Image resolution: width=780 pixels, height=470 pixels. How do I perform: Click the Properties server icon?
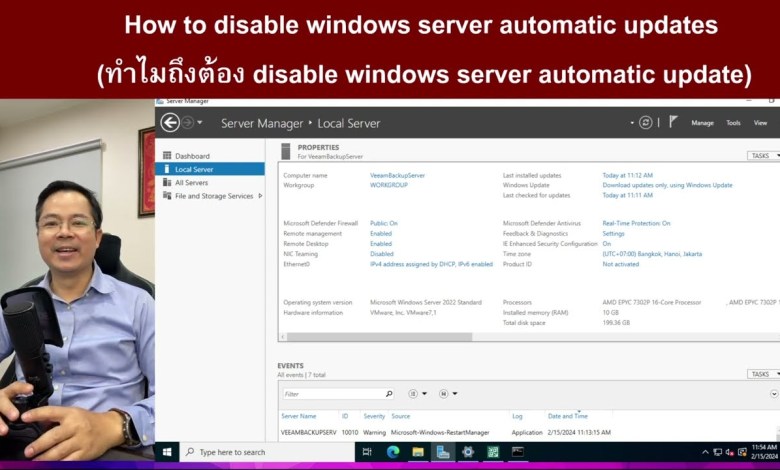click(x=286, y=151)
